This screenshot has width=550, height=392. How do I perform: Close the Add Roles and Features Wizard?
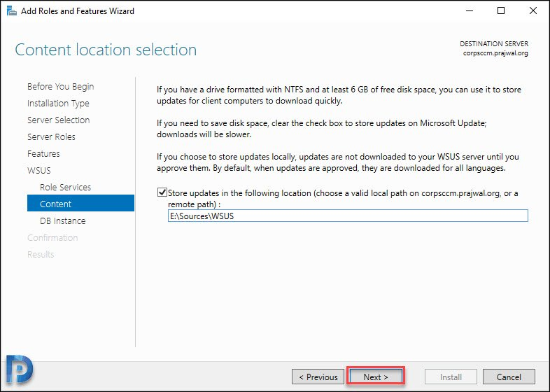[533, 11]
